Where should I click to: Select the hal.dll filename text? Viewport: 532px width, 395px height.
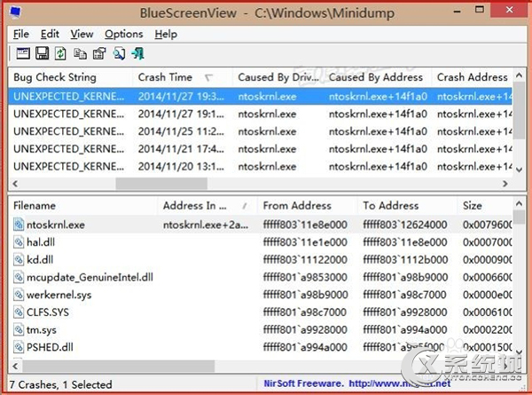point(41,242)
